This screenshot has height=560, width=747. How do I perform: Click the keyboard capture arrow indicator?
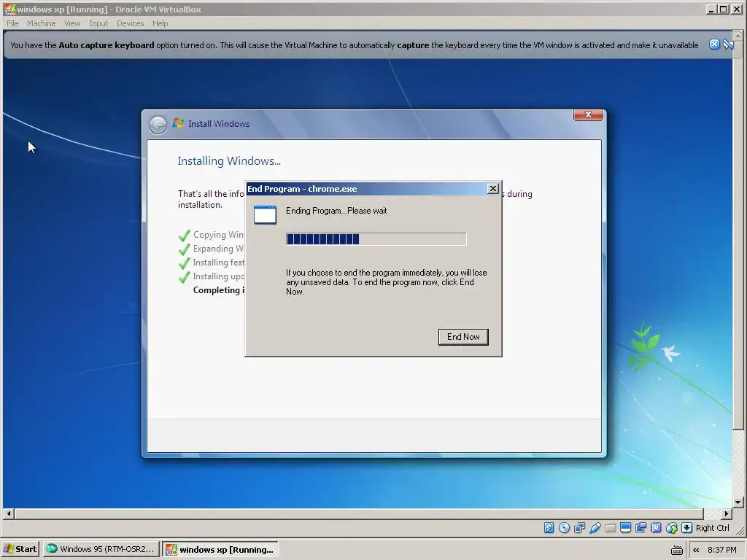tap(686, 528)
